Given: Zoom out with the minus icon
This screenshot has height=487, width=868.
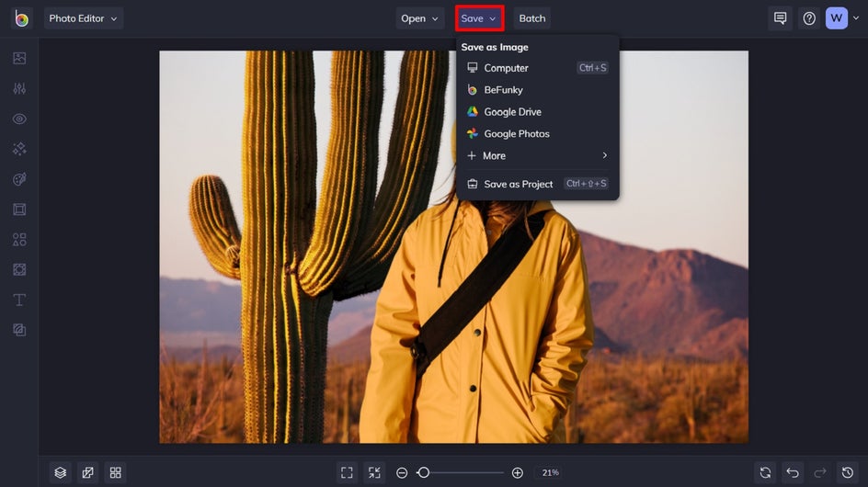Looking at the screenshot, I should 403,472.
